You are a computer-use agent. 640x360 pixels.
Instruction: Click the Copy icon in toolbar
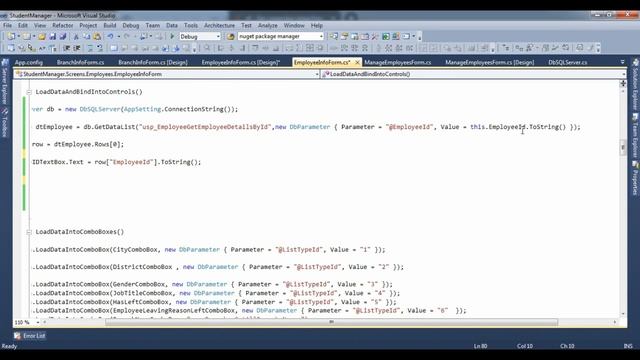(x=87, y=36)
